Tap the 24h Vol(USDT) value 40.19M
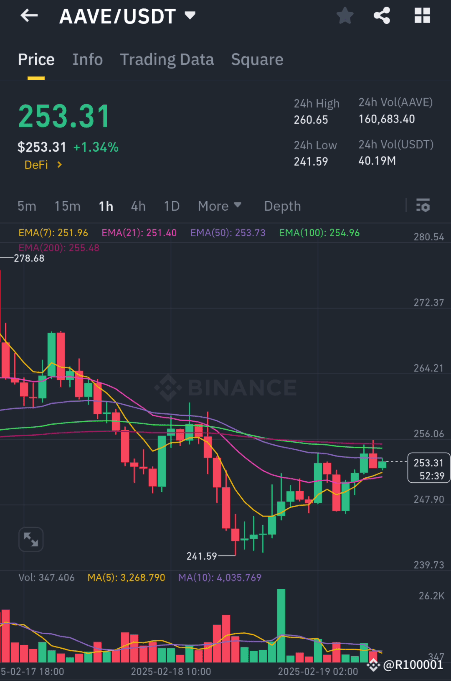The image size is (451, 681). click(x=377, y=161)
